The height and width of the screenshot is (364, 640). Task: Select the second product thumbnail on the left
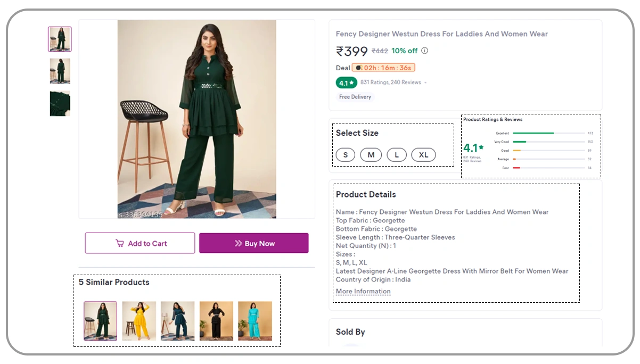60,71
